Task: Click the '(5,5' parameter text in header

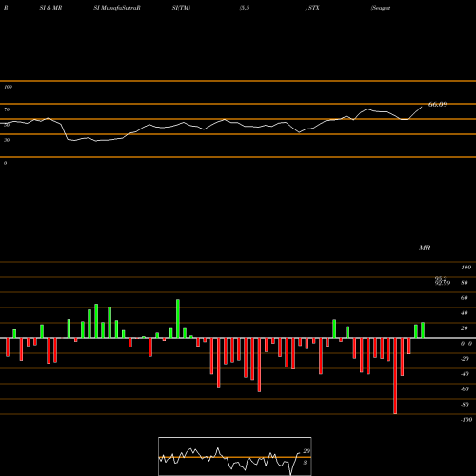Action: tap(245, 8)
